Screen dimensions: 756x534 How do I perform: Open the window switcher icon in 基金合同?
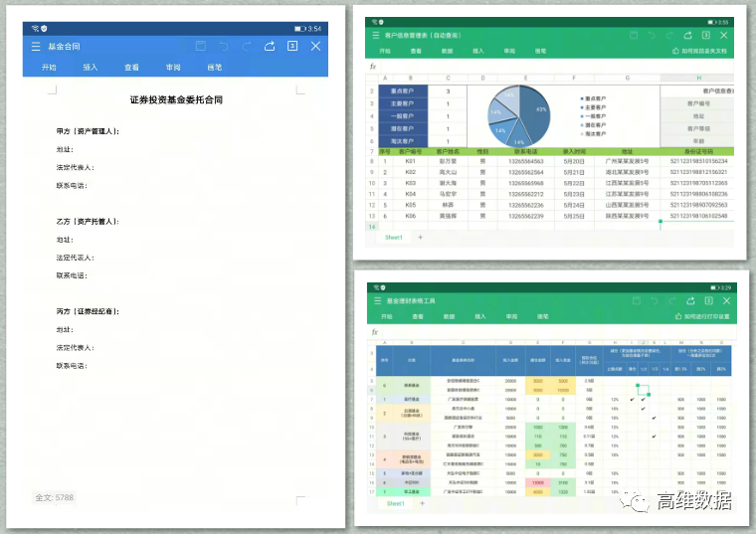coord(292,47)
